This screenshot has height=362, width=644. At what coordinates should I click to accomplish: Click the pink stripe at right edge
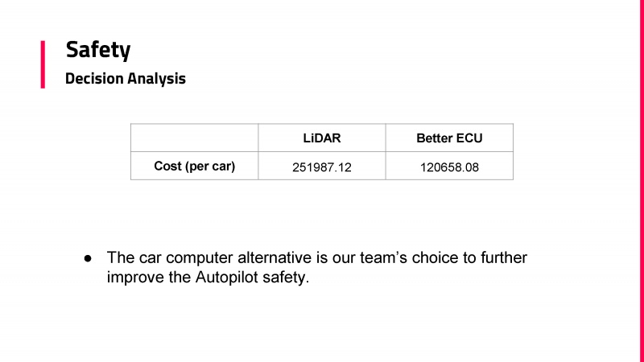point(642,181)
